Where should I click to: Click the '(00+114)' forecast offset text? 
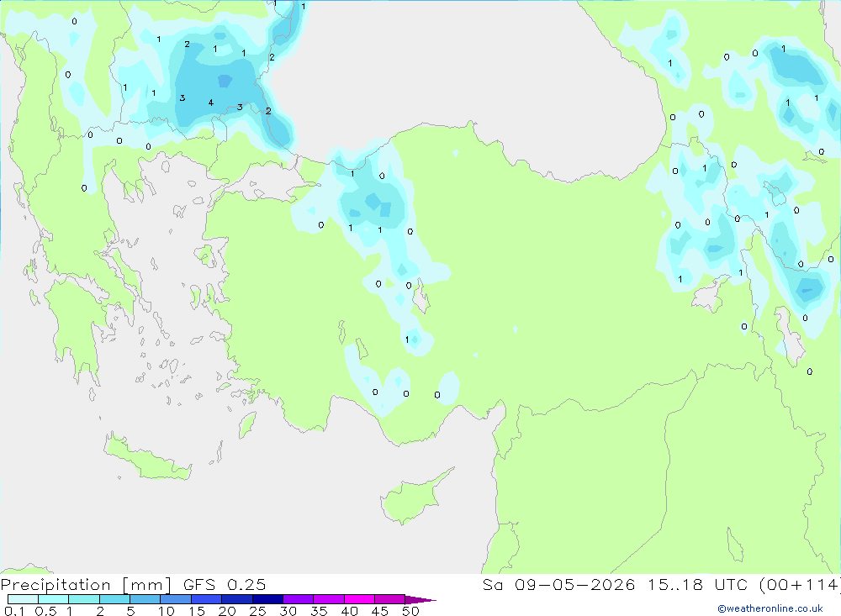pos(800,585)
